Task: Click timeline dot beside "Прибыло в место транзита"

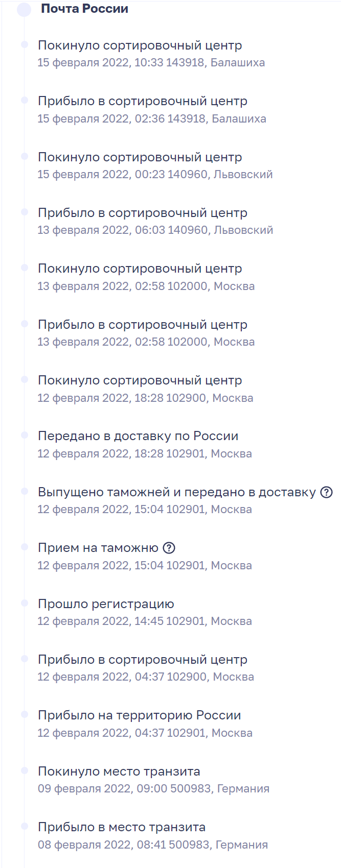Action: click(24, 826)
